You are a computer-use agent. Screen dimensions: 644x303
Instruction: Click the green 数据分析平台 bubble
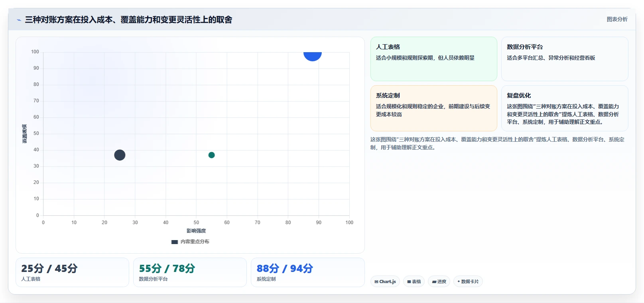point(211,155)
